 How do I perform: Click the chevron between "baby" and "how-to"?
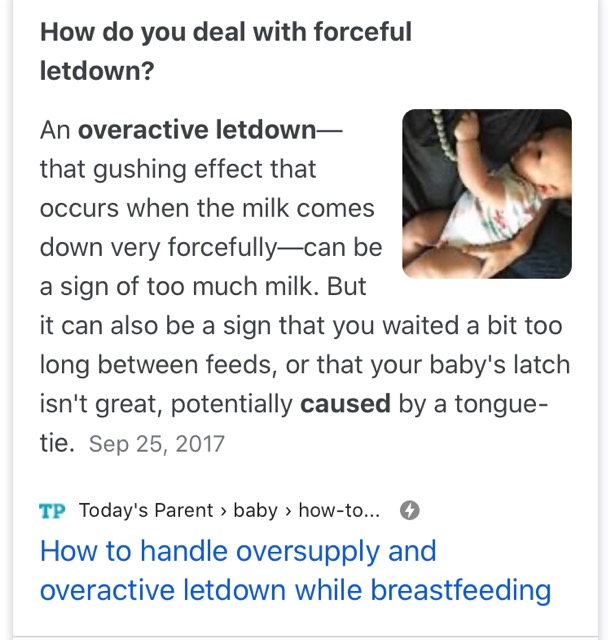(288, 511)
